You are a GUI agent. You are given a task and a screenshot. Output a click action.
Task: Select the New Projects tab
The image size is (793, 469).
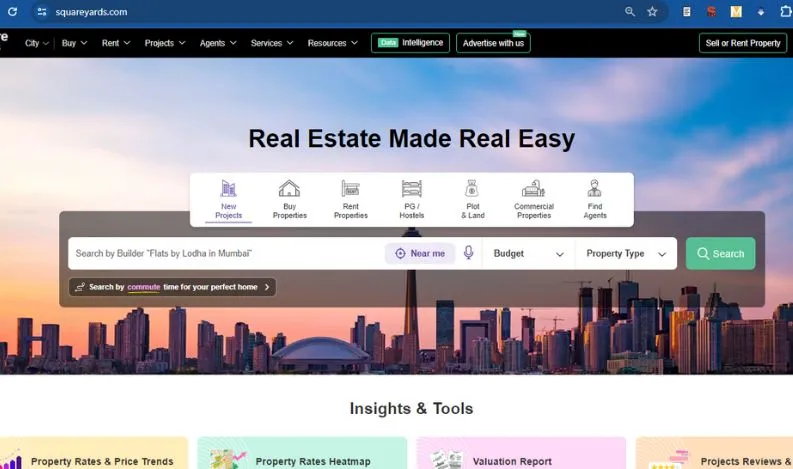[229, 200]
